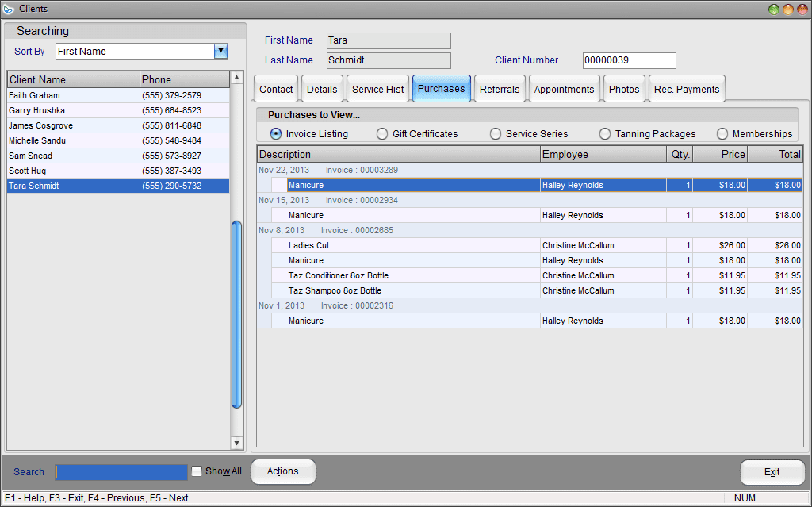
Task: Click the orange window control button
Action: [787, 10]
